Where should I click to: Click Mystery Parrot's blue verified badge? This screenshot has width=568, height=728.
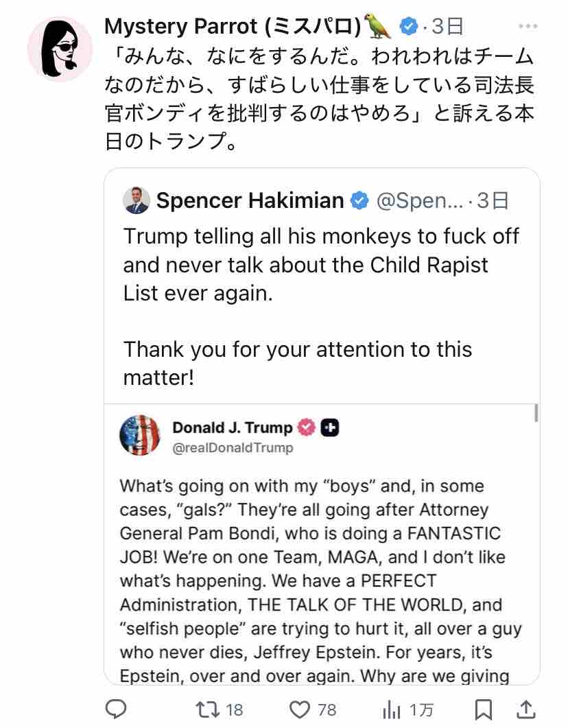click(x=408, y=26)
